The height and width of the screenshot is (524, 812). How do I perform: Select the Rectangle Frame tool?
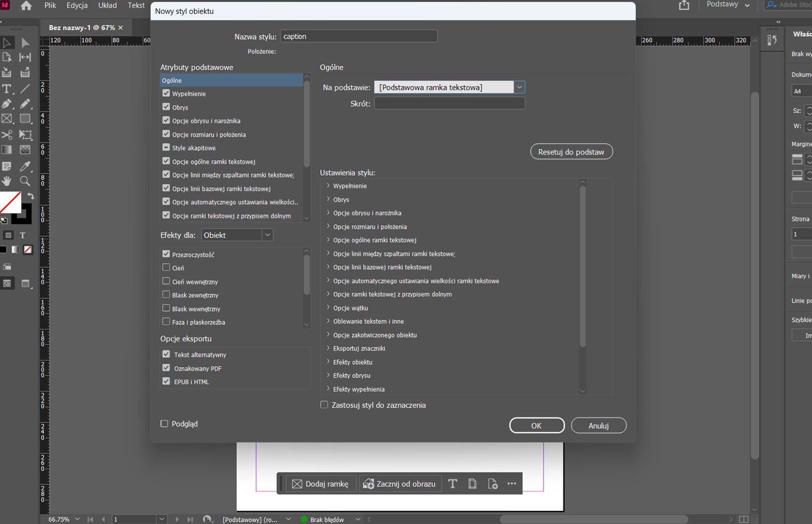[7, 119]
